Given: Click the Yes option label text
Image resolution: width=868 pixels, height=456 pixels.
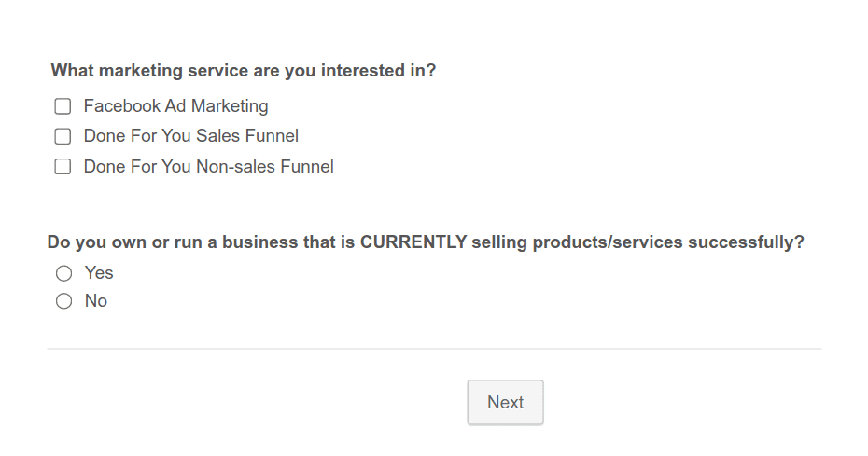Looking at the screenshot, I should pos(99,273).
